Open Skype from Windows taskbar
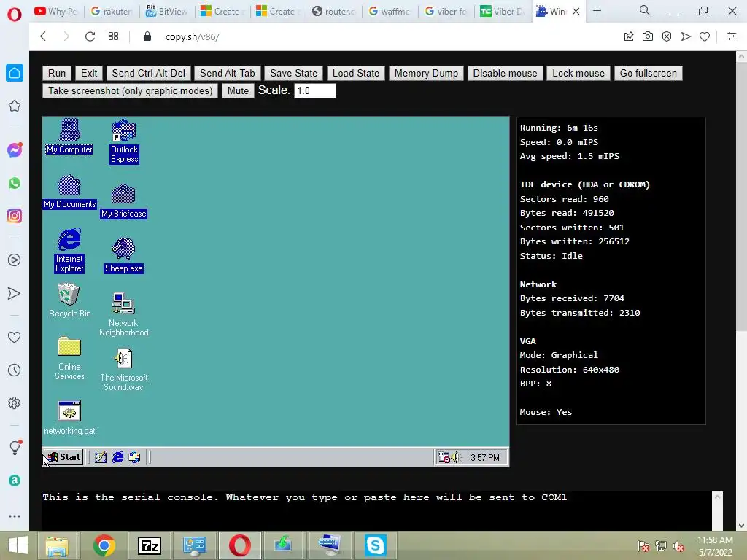 376,545
